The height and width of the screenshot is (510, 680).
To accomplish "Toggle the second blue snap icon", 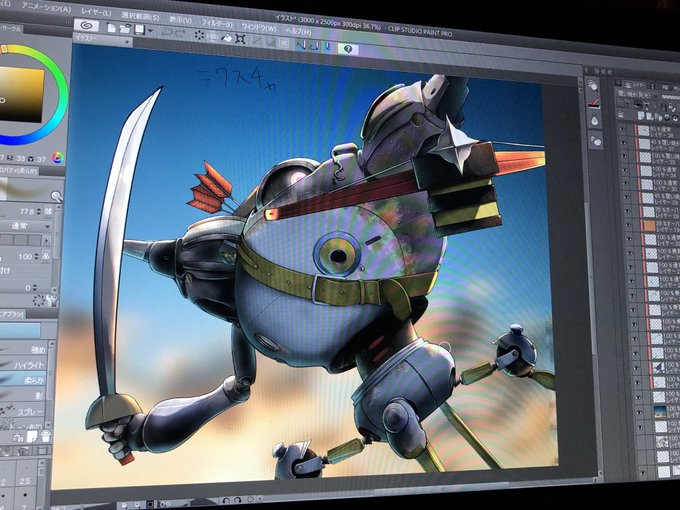I will 314,46.
